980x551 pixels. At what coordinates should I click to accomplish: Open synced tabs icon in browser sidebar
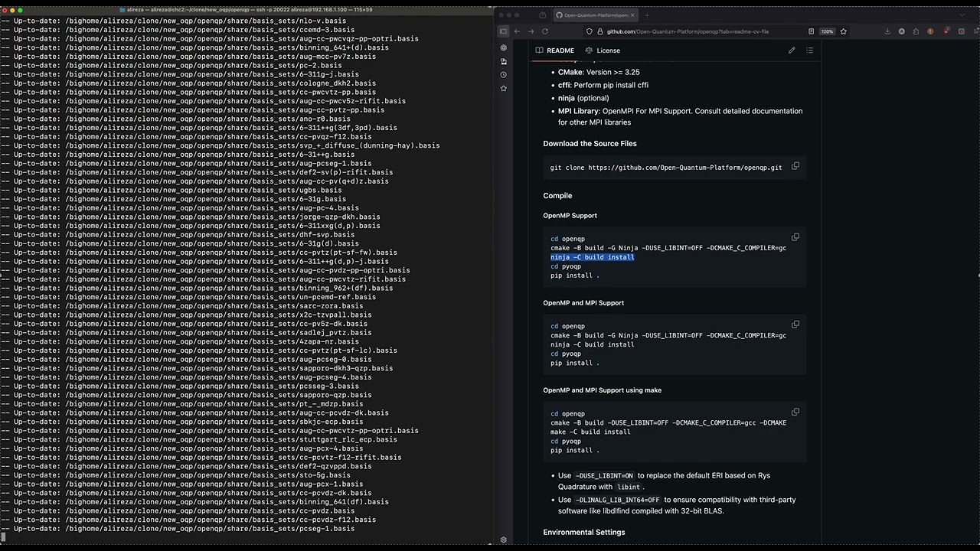pyautogui.click(x=503, y=61)
